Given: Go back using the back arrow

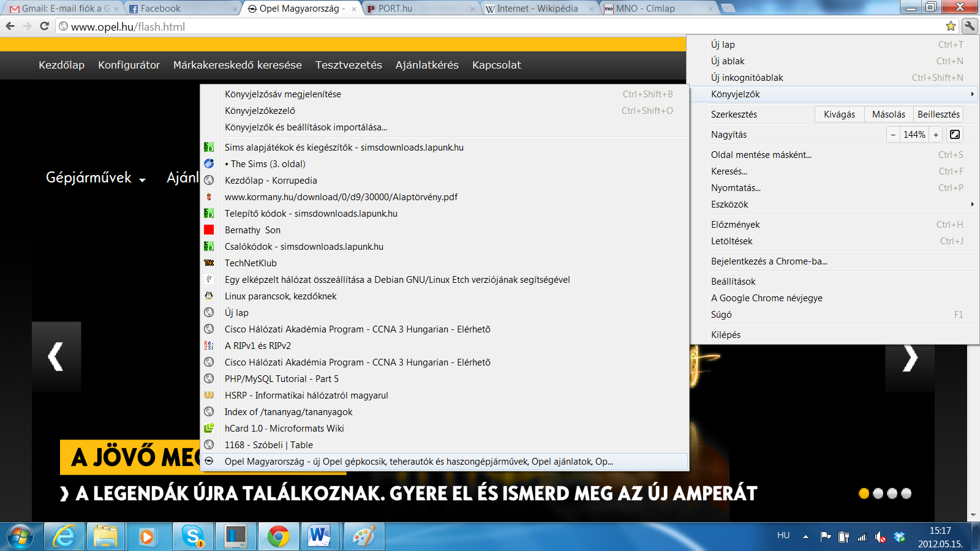Looking at the screenshot, I should click(10, 26).
